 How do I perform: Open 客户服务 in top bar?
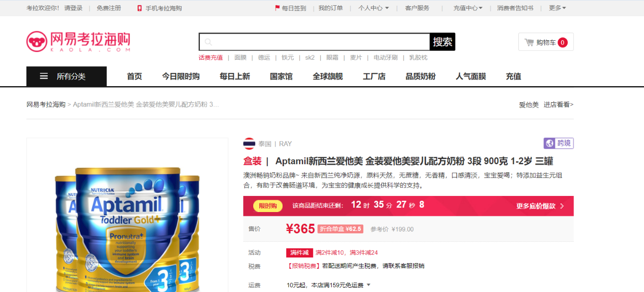pyautogui.click(x=417, y=8)
